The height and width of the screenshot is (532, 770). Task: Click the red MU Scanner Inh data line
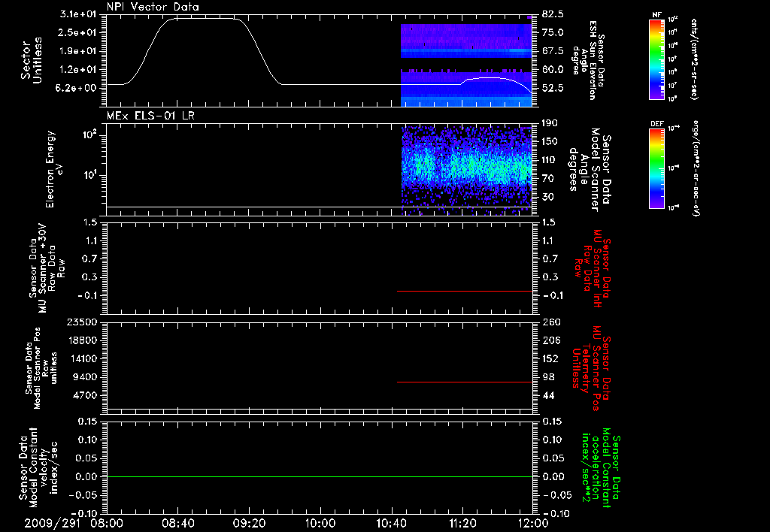(465, 291)
